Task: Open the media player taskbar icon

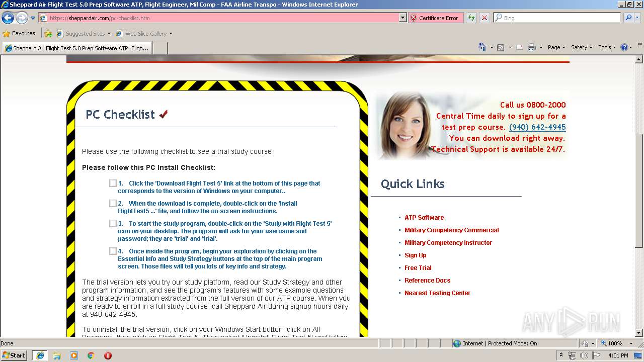Action: tap(74, 355)
